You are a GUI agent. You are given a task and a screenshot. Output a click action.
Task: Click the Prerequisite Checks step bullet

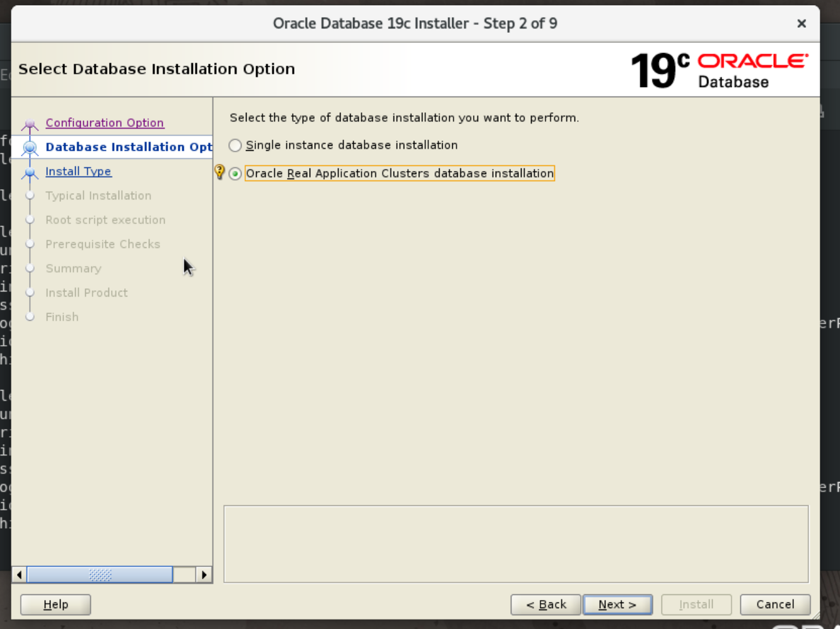coord(30,244)
